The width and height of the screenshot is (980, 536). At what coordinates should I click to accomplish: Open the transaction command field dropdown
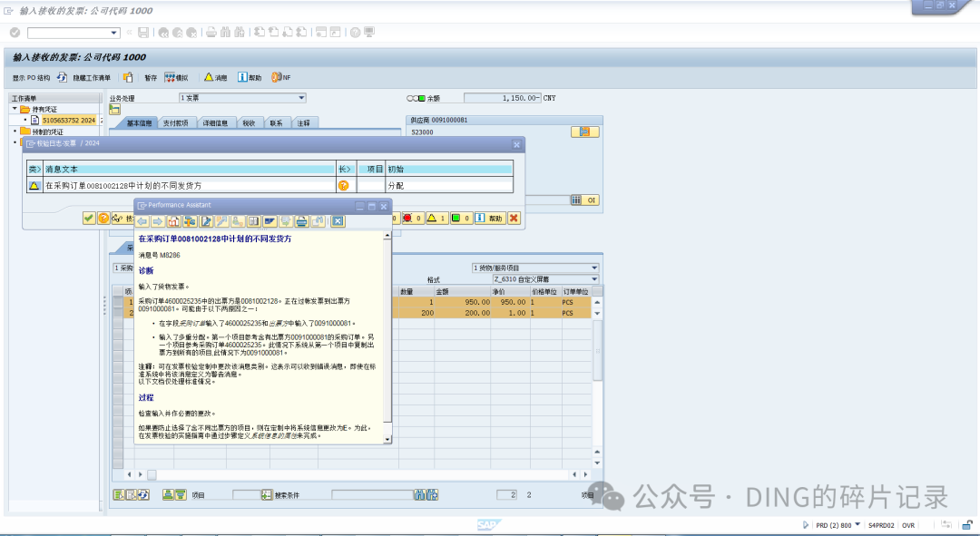click(x=114, y=33)
